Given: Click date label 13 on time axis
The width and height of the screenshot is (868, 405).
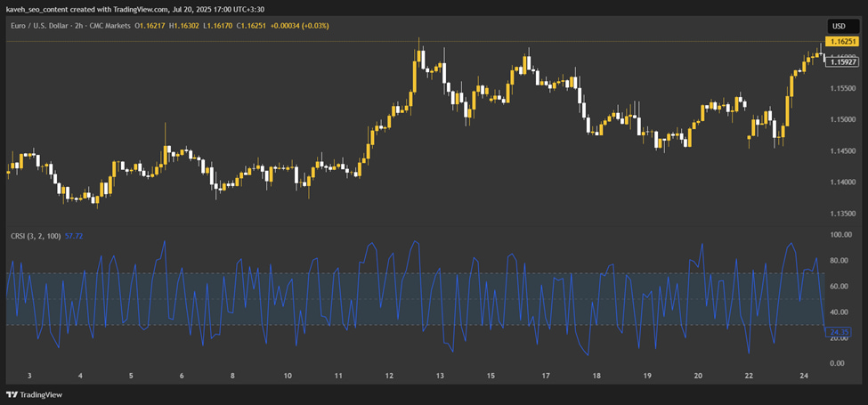Looking at the screenshot, I should [440, 377].
